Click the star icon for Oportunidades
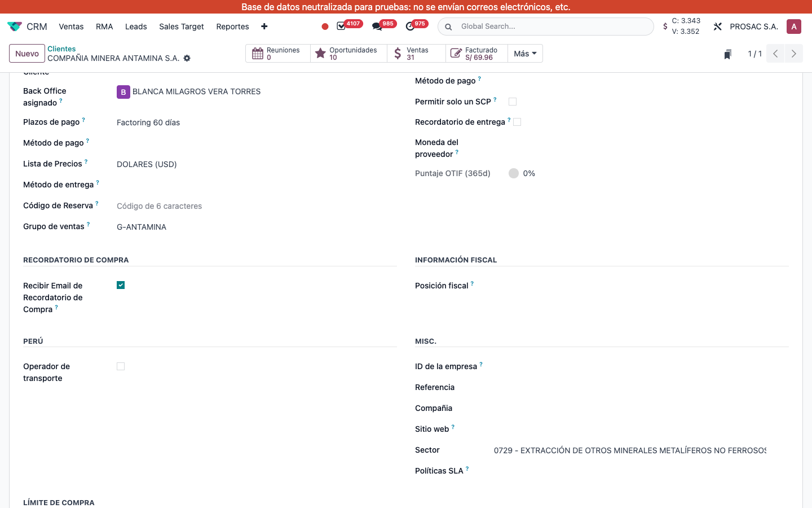This screenshot has height=508, width=812. 320,54
